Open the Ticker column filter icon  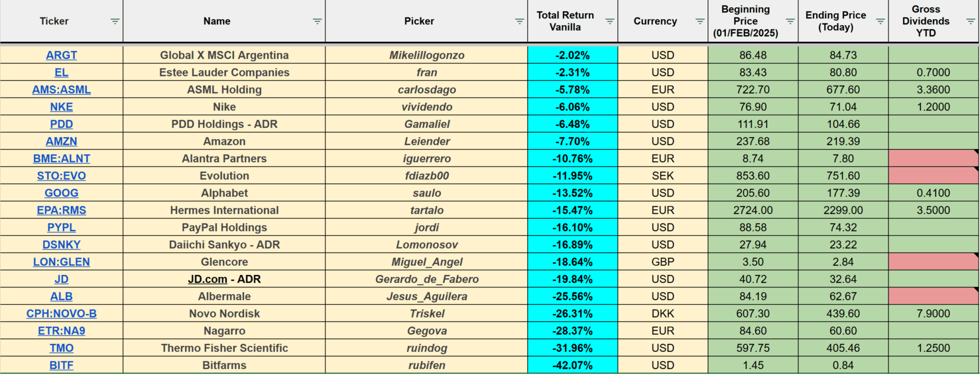pos(115,21)
